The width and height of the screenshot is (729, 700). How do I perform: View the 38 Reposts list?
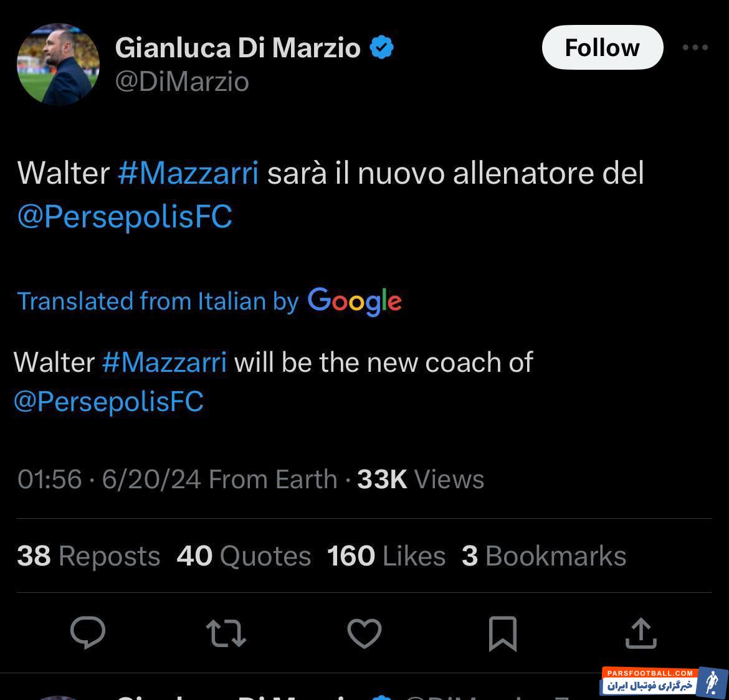click(x=88, y=556)
